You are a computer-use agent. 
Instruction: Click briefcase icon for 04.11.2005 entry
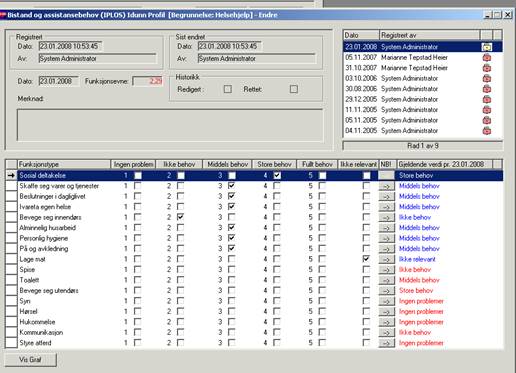[487, 131]
